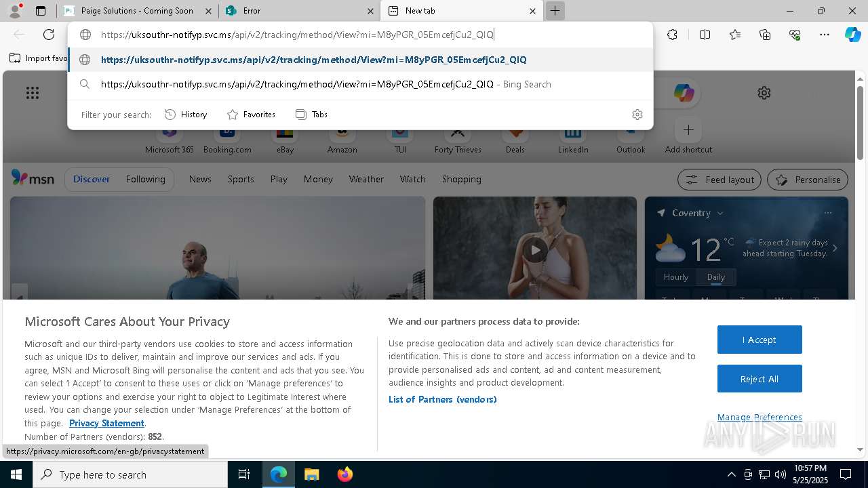Image resolution: width=868 pixels, height=488 pixels.
Task: Open the Edge profile icon
Action: (x=15, y=11)
